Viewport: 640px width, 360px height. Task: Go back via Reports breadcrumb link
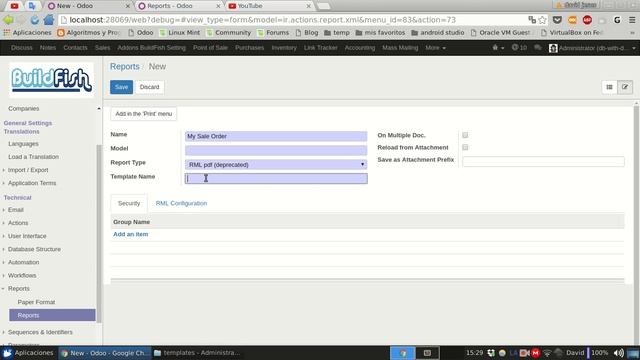124,67
